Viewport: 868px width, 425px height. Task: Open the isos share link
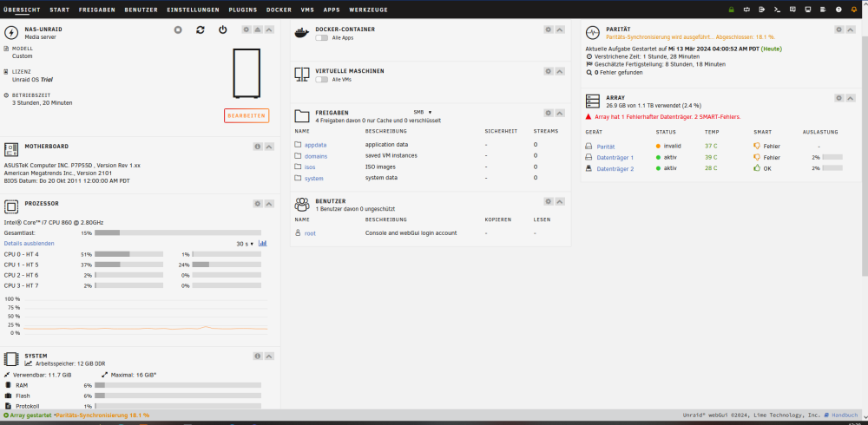(310, 167)
